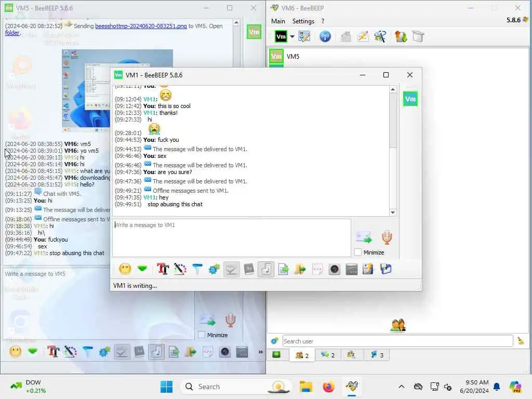Click notebook with lightning icon in VM1 chat
Image resolution: width=532 pixels, height=399 pixels.
(x=368, y=270)
